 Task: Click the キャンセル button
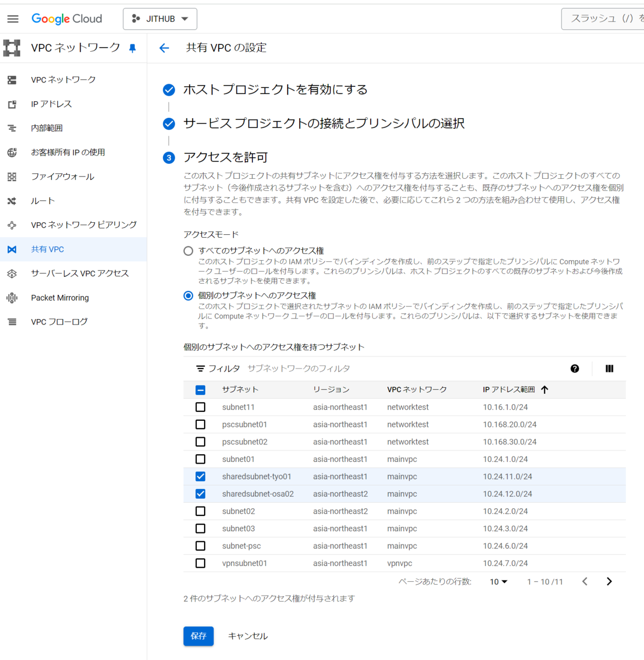pyautogui.click(x=247, y=636)
